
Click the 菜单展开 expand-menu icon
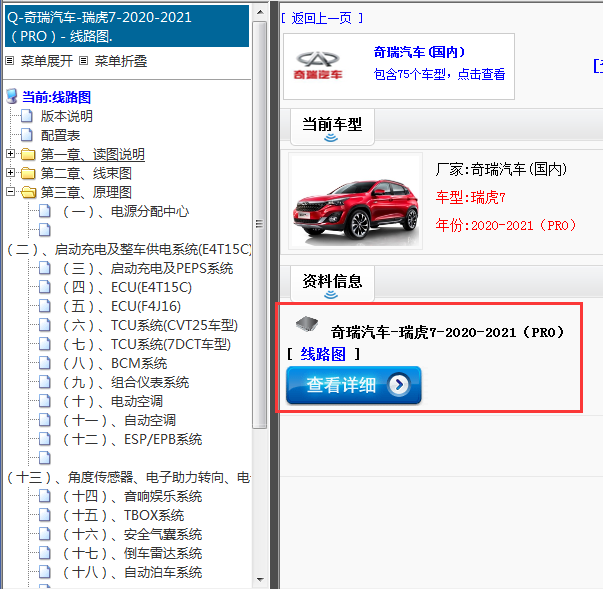10,61
